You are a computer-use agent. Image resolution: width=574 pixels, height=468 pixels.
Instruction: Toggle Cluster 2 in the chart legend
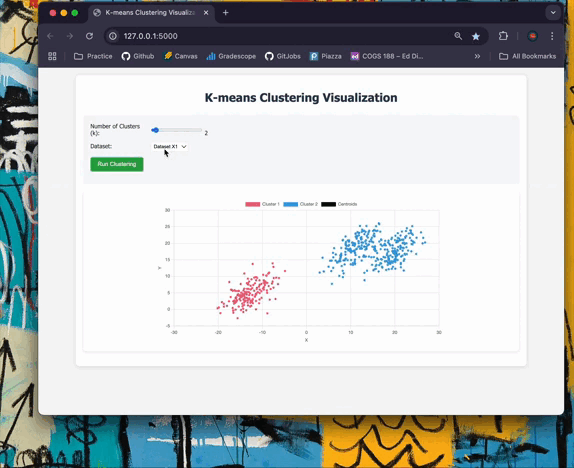click(301, 204)
